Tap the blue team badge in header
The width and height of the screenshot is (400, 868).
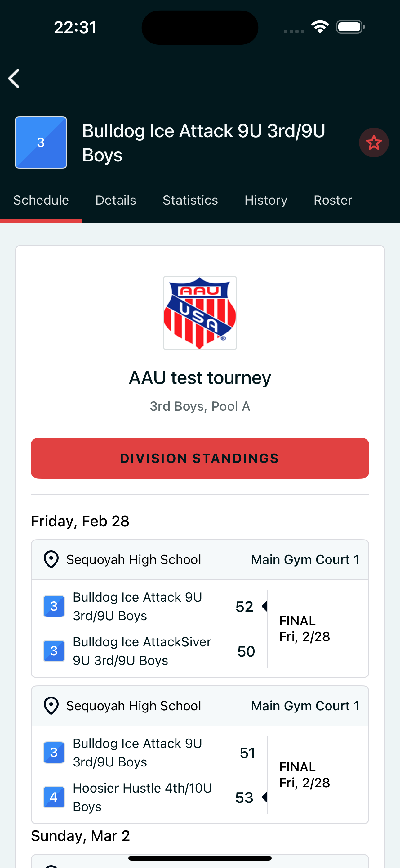(41, 142)
